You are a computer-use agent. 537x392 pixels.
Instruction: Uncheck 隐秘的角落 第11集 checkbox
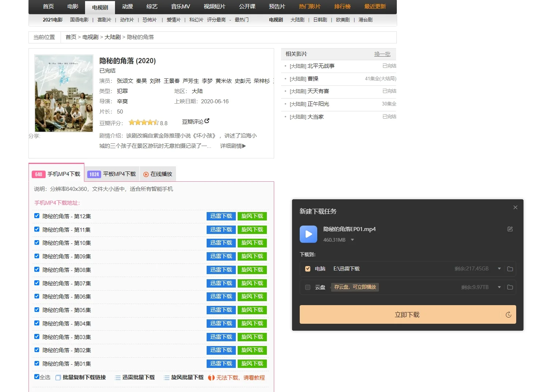[x=37, y=229]
